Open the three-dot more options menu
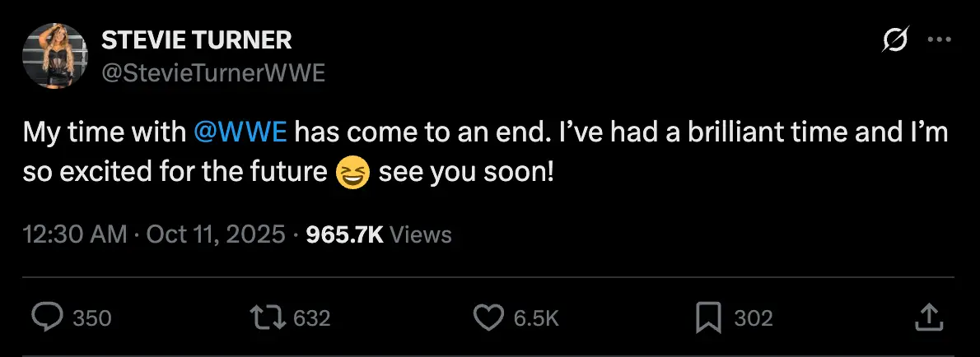This screenshot has width=980, height=357. point(939,40)
